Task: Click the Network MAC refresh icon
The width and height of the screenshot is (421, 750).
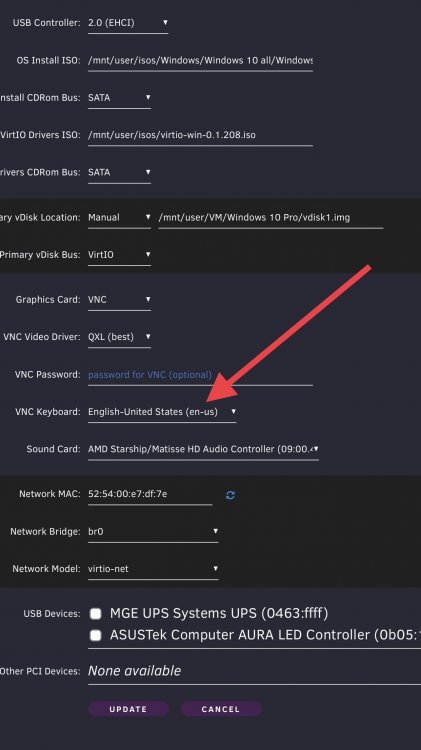Action: pos(230,495)
